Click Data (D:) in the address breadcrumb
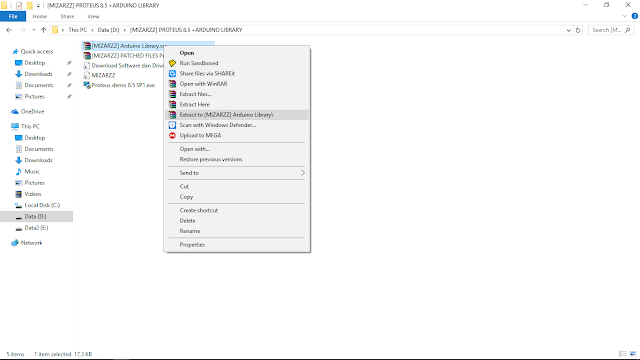This screenshot has height=360, width=640. [108, 30]
